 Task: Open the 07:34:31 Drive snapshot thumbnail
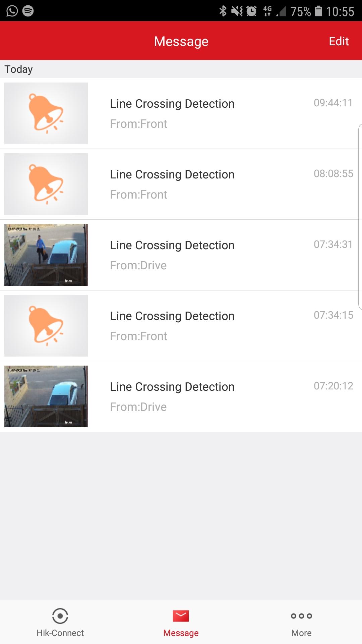click(x=46, y=255)
